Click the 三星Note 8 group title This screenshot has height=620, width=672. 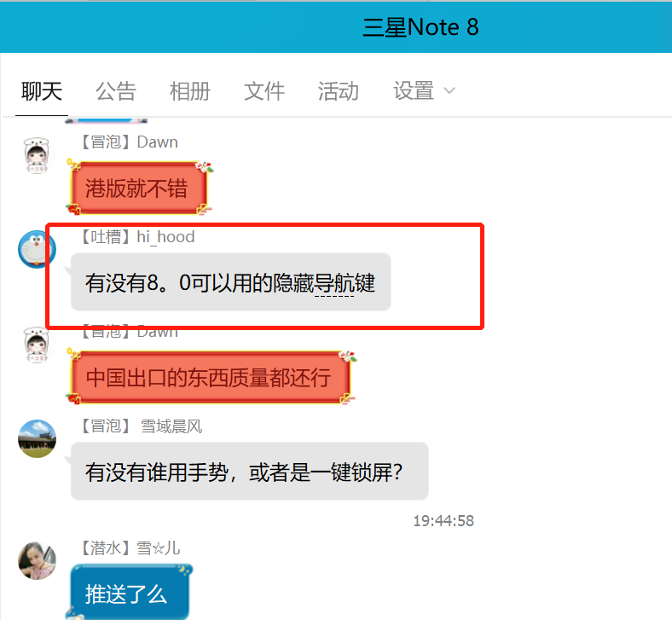[x=420, y=27]
